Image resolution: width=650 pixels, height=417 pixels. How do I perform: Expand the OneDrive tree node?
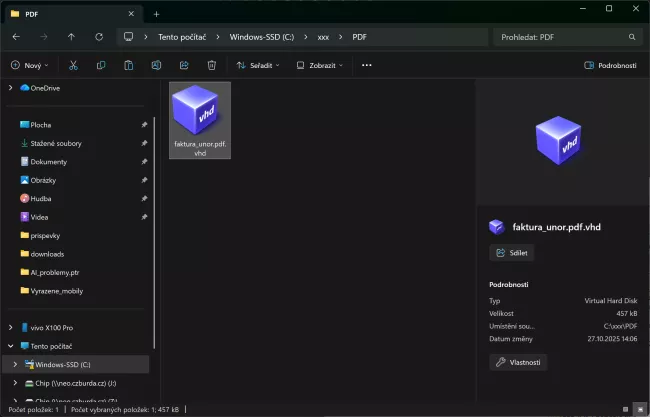coord(10,88)
